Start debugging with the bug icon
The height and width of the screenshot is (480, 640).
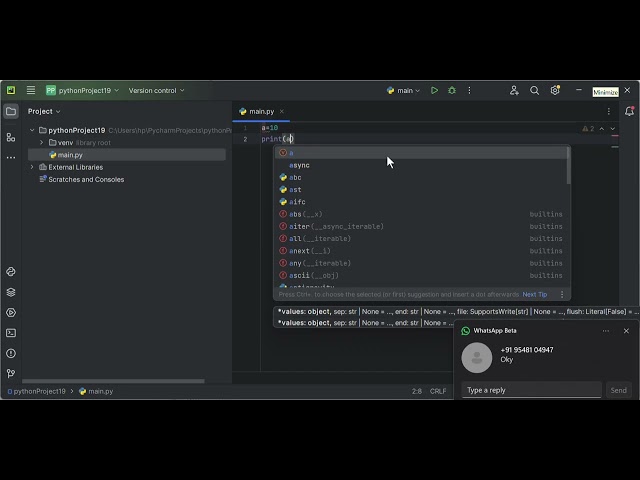coord(452,90)
